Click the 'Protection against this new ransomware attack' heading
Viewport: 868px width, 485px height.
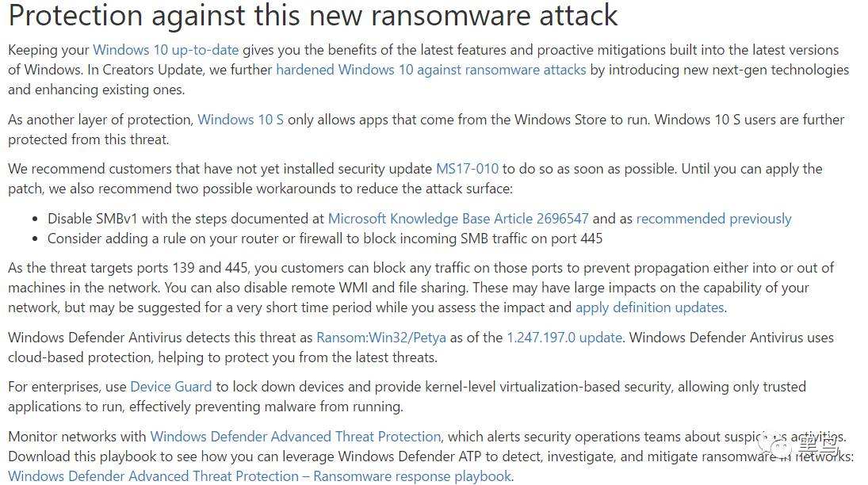point(313,16)
